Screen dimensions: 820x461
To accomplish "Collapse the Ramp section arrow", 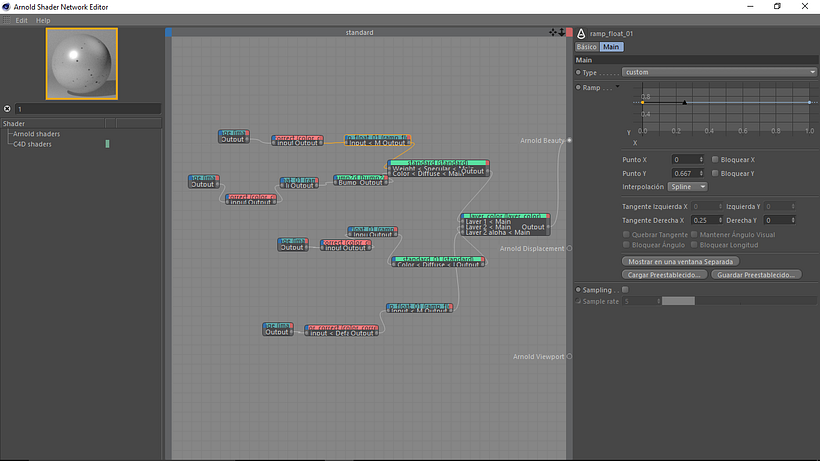I will click(x=579, y=88).
